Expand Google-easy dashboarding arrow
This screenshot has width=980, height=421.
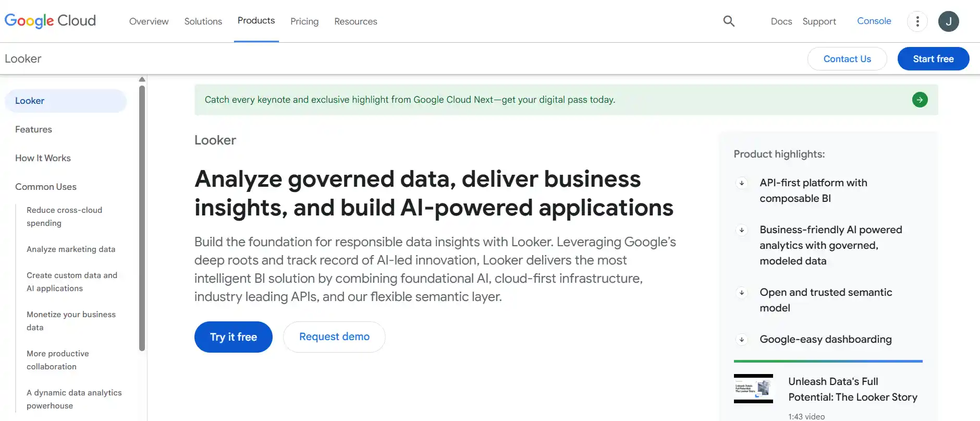coord(742,340)
